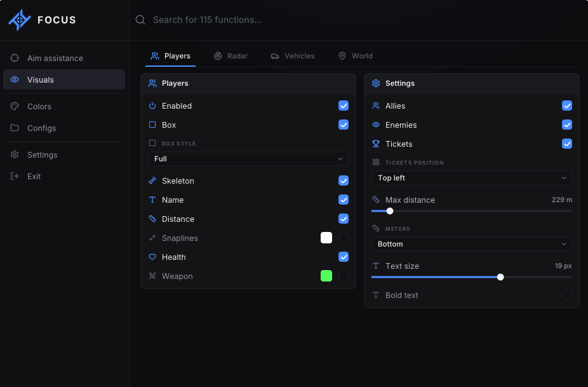
Task: Click the Box square icon
Action: 152,125
